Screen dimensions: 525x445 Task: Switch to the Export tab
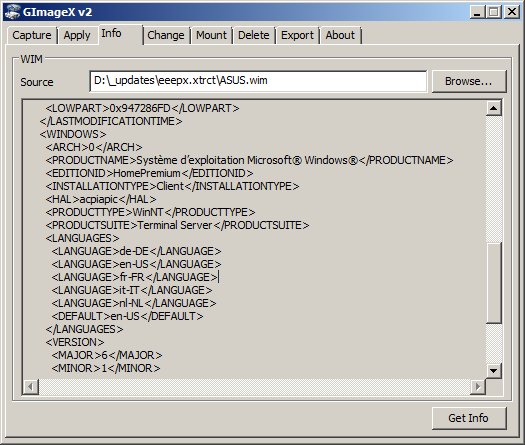(297, 35)
